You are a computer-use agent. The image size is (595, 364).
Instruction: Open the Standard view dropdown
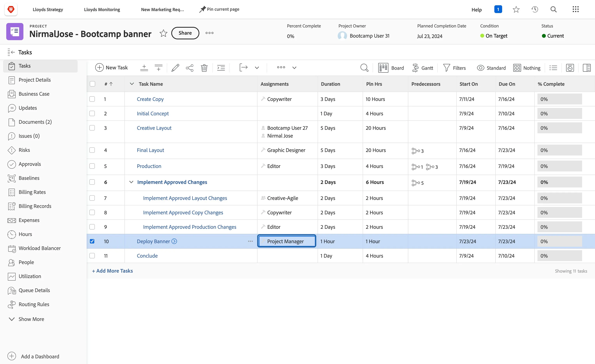click(x=491, y=68)
